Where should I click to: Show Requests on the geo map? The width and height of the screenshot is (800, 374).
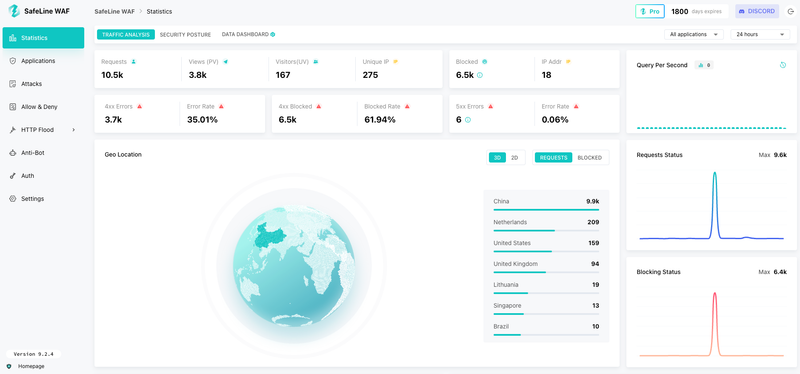[554, 158]
